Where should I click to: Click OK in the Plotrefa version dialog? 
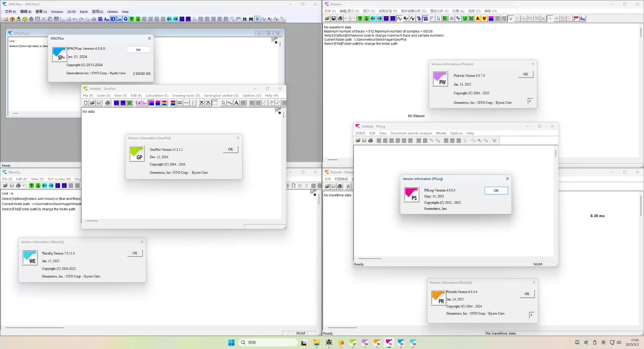(527, 294)
